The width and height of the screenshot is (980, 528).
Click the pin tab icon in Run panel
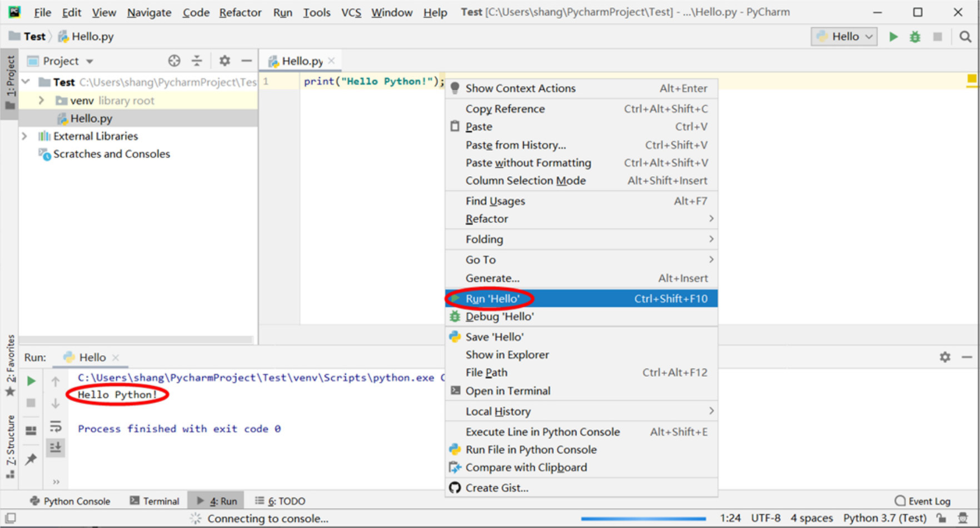[x=31, y=459]
